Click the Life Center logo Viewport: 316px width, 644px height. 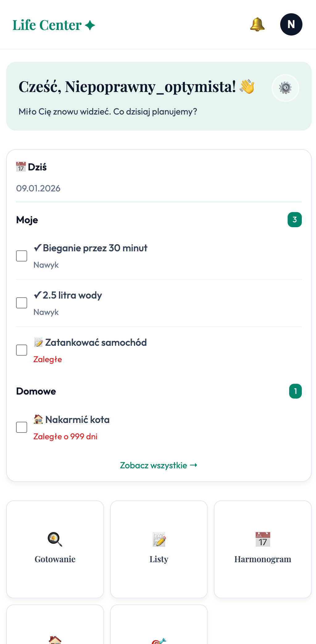tap(53, 25)
